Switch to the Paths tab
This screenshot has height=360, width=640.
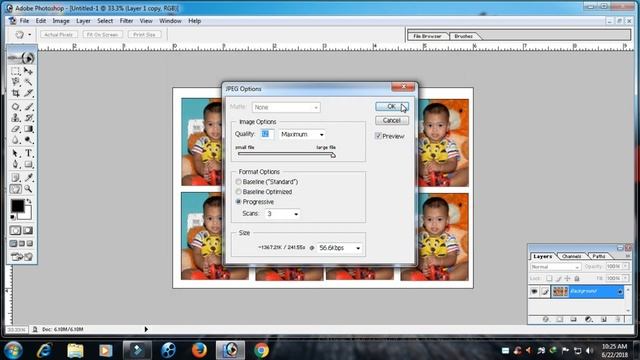599,256
